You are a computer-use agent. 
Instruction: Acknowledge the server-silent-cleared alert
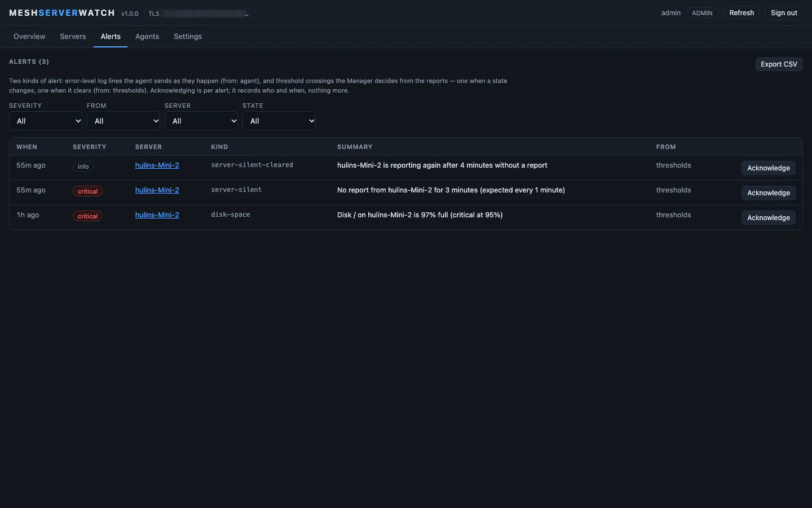(769, 168)
